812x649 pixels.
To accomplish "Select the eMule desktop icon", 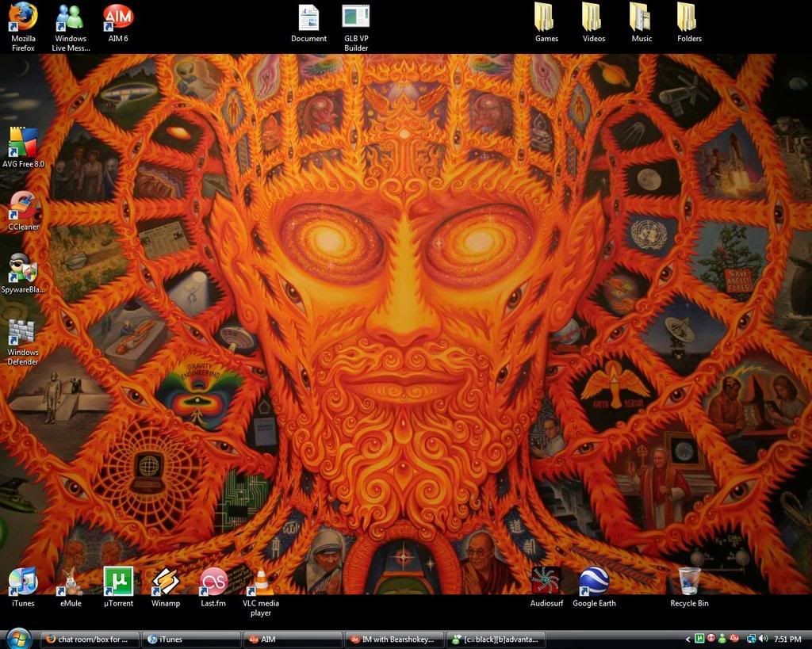I will tap(71, 587).
